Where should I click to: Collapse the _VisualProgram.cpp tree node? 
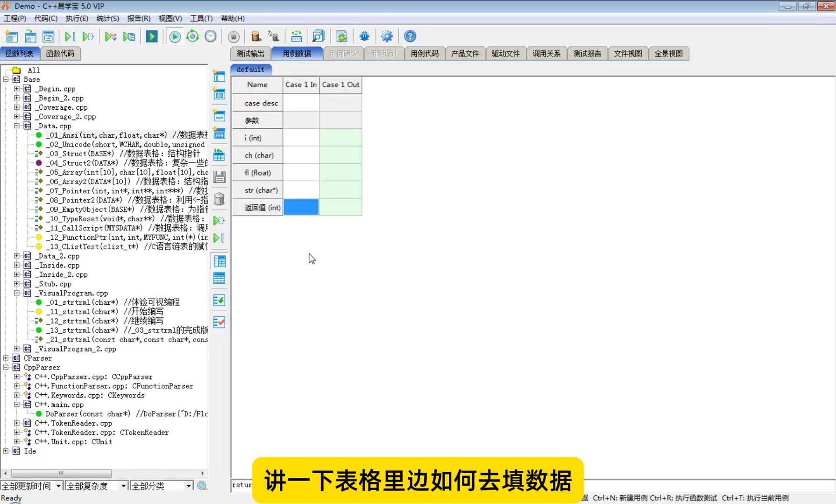click(x=17, y=293)
